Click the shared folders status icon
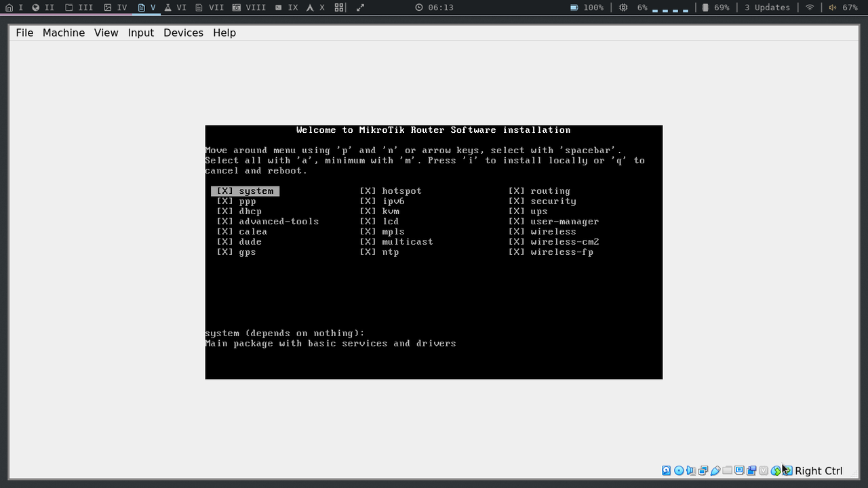Screen dimensions: 868x488 [x=727, y=470]
